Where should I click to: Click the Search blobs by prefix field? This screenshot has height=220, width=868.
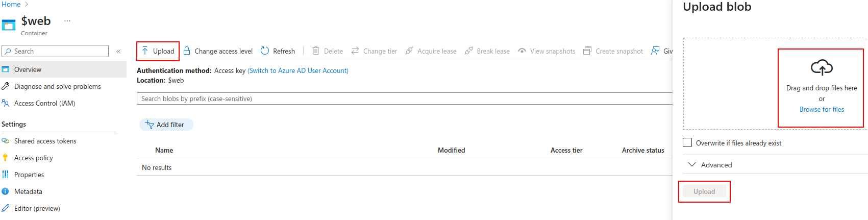[x=404, y=99]
